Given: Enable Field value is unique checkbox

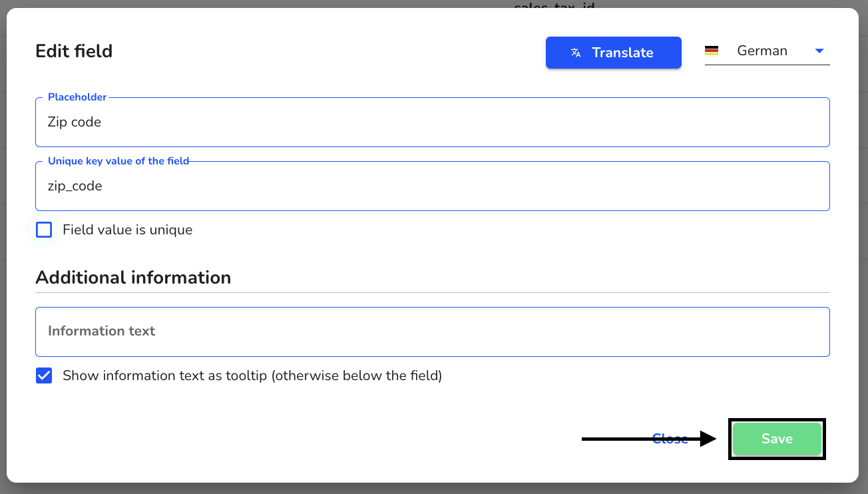Looking at the screenshot, I should 44,230.
